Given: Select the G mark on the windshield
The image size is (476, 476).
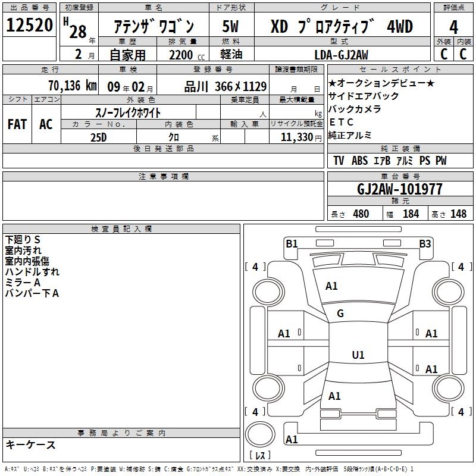Looking at the screenshot, I should (x=340, y=314).
